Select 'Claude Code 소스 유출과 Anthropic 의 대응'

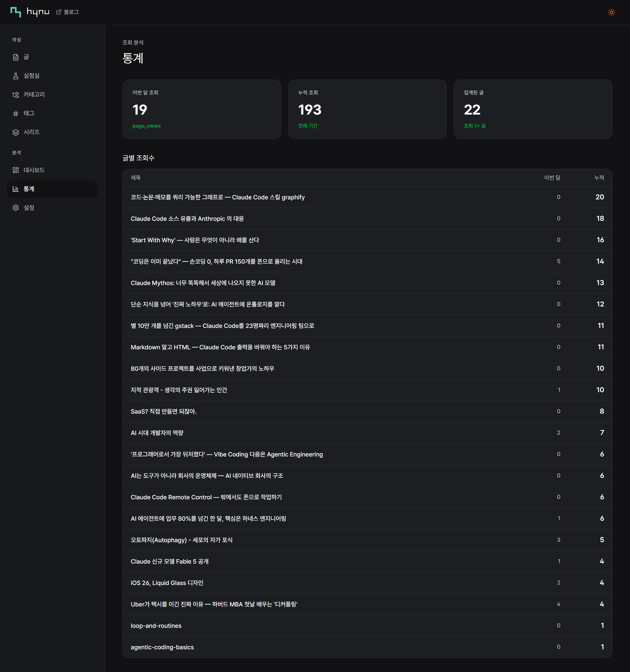(x=187, y=219)
